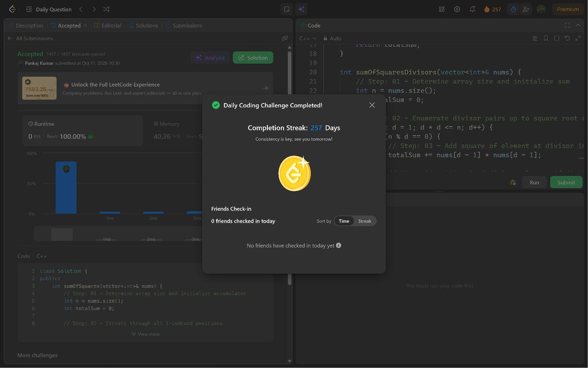The height and width of the screenshot is (368, 588).
Task: Open the Unlock Full LeetCode Experience banner
Action: click(146, 88)
